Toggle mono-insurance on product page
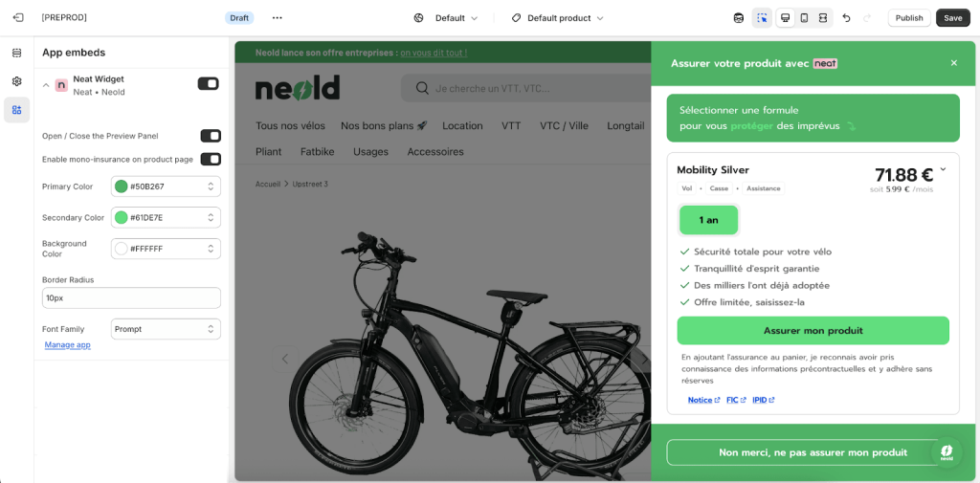The width and height of the screenshot is (980, 483). click(x=211, y=159)
